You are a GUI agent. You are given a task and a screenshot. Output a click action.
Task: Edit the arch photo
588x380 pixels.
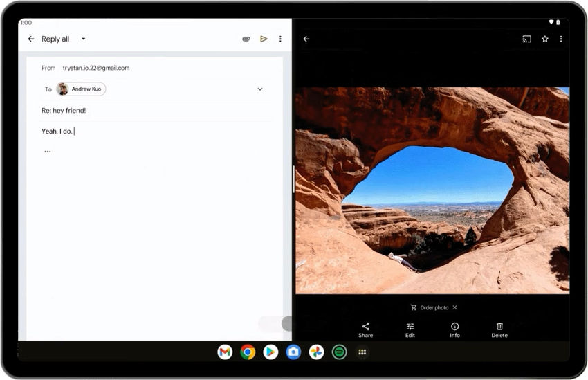coord(410,329)
